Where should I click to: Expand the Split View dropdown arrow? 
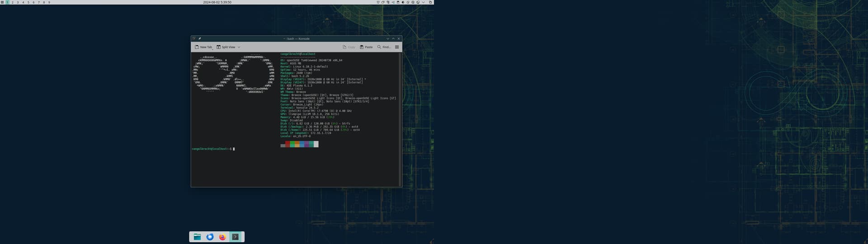[x=239, y=47]
